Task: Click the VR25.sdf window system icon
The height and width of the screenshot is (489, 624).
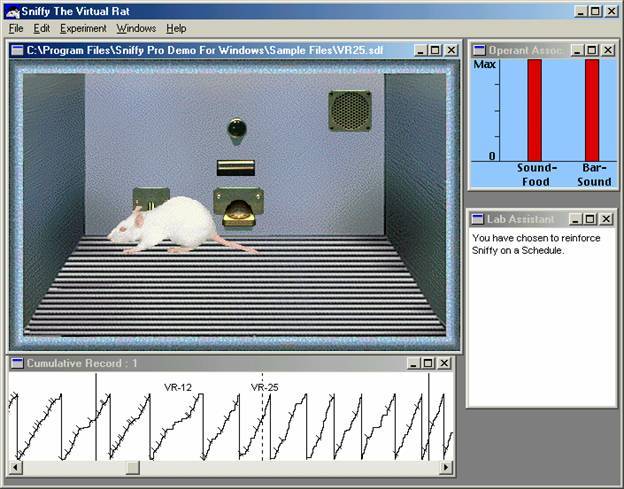Action: coord(17,50)
